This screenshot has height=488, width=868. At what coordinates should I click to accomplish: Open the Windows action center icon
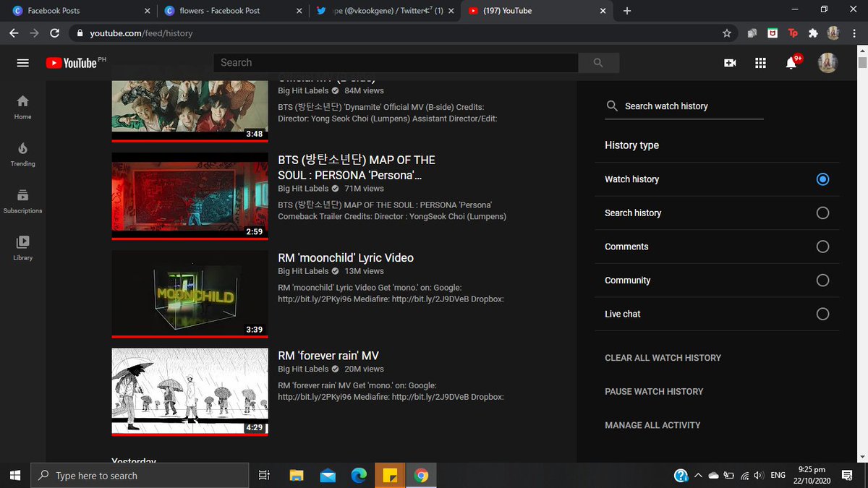pyautogui.click(x=847, y=475)
